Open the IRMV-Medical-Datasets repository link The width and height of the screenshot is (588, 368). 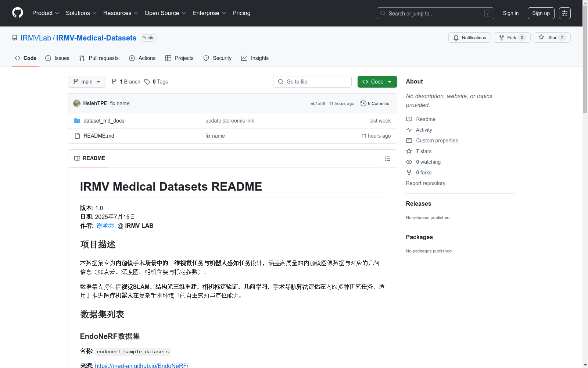pyautogui.click(x=96, y=38)
